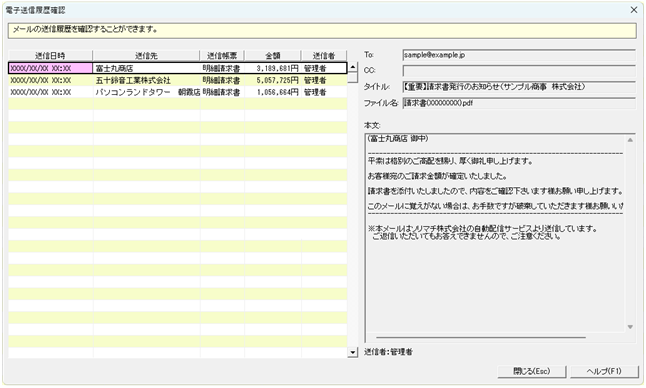Click the body text scroll up arrow
This screenshot has height=388, width=646.
coord(630,140)
